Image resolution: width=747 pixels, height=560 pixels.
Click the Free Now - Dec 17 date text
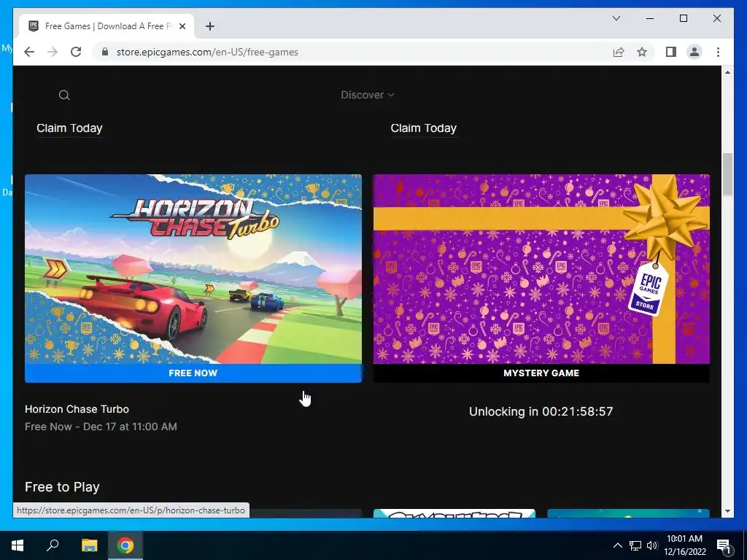click(101, 426)
